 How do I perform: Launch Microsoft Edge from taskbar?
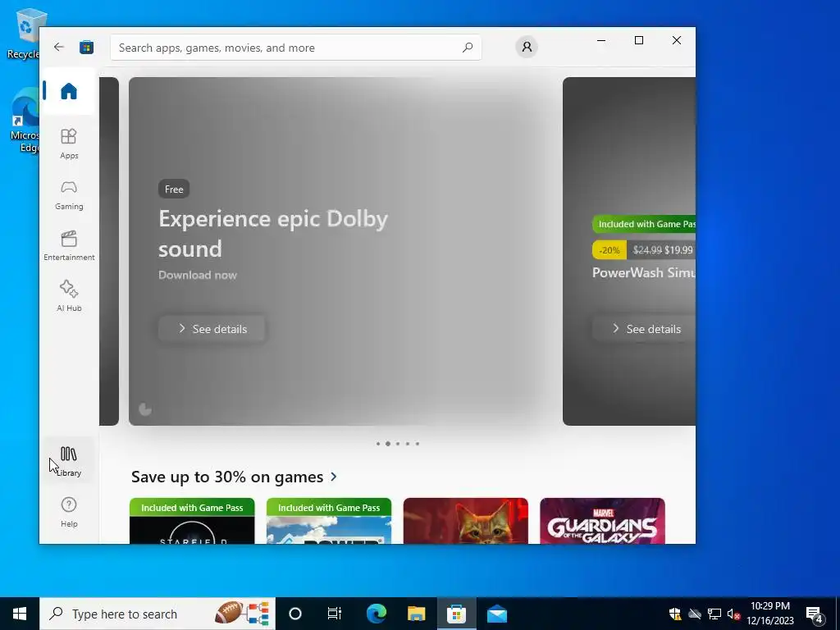pyautogui.click(x=376, y=614)
